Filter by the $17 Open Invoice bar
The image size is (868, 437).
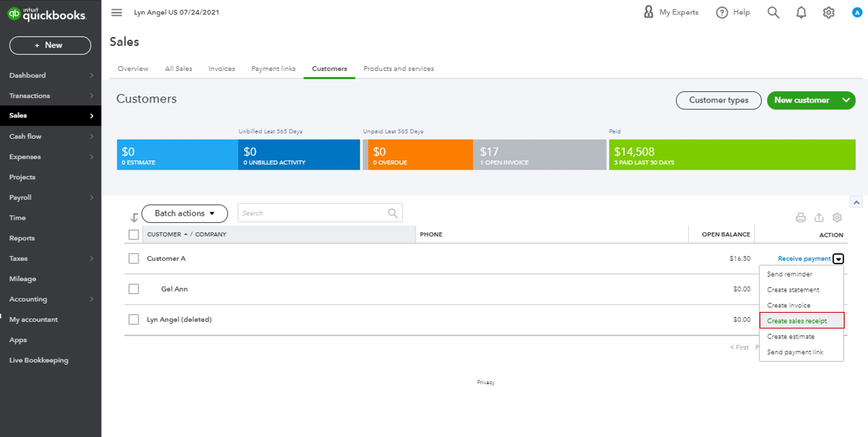540,154
